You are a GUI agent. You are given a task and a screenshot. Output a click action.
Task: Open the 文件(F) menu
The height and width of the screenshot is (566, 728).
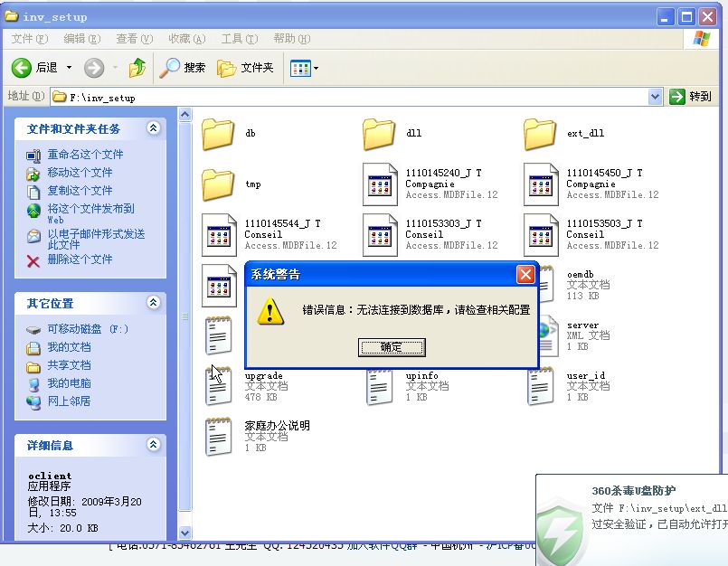point(29,39)
